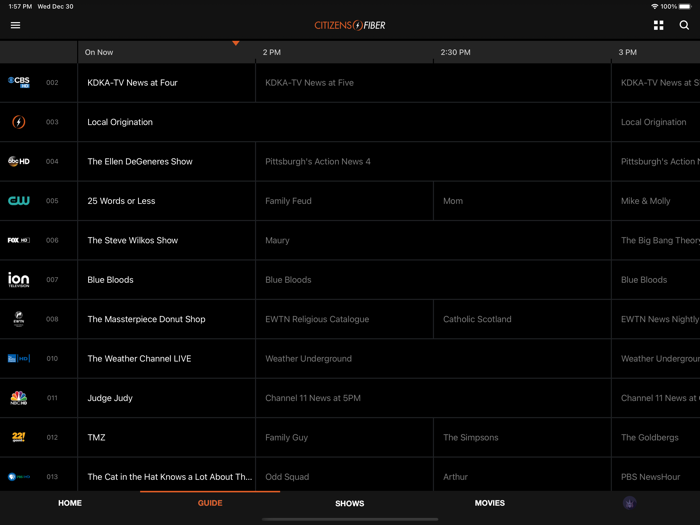Screen dimensions: 700x525
Task: Open The Steve Wilkos Show
Action: coord(167,240)
